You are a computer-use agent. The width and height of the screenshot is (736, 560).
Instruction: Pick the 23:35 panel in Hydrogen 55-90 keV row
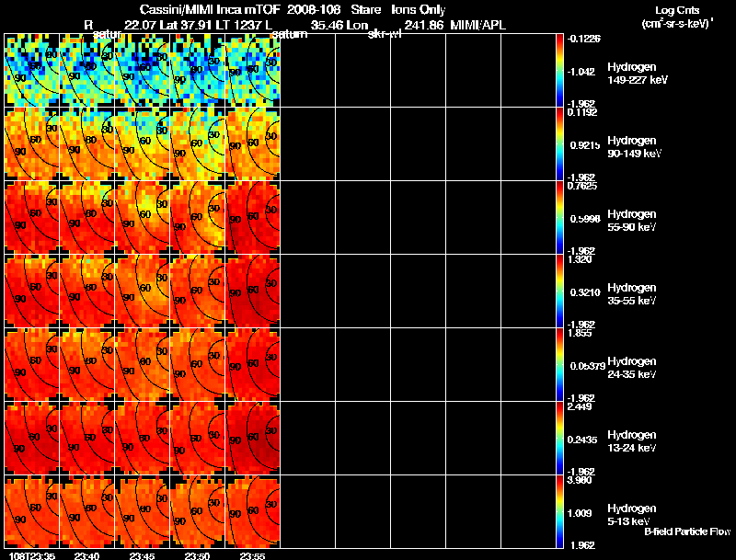coord(32,217)
